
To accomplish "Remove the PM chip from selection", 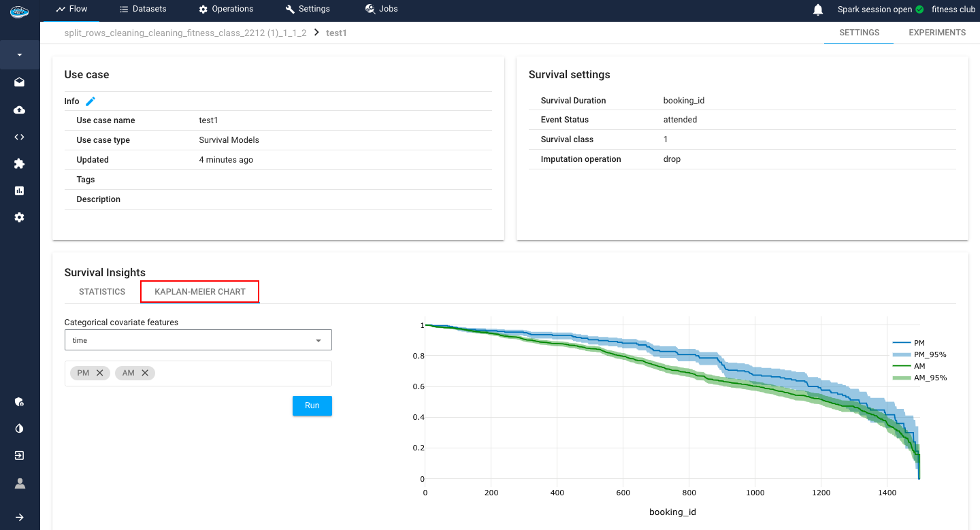I will (x=100, y=373).
